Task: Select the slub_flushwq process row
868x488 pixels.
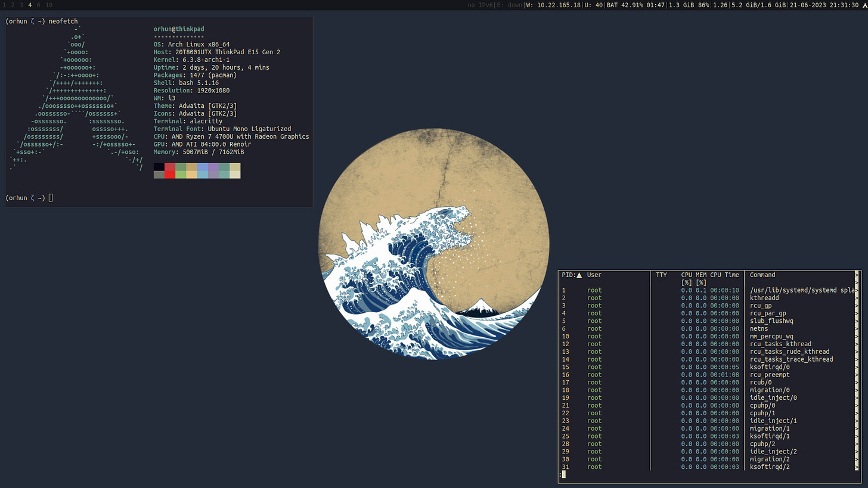Action: [x=708, y=321]
